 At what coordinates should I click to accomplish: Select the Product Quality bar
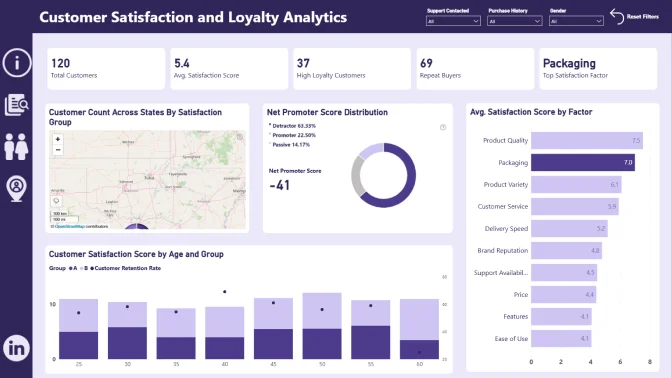(587, 141)
